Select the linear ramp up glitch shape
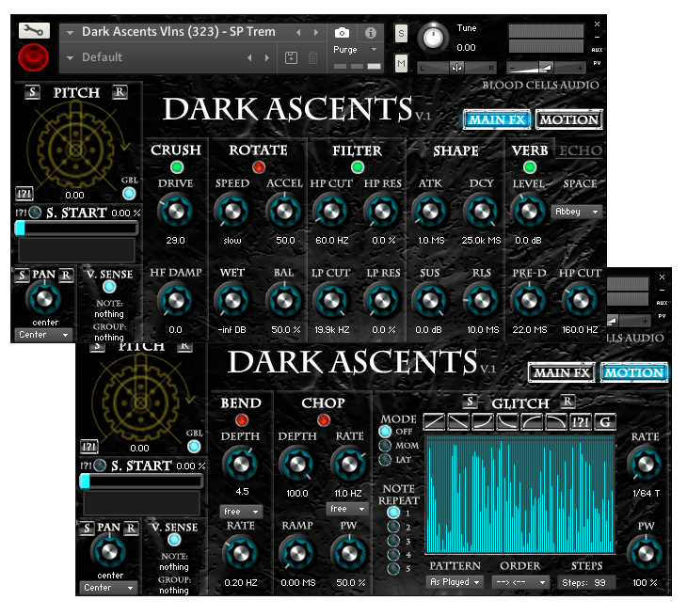687x616 pixels. [x=434, y=421]
